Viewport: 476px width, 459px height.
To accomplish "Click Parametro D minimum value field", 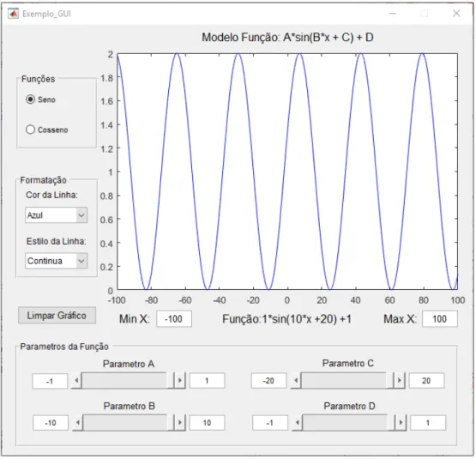I will (x=270, y=423).
